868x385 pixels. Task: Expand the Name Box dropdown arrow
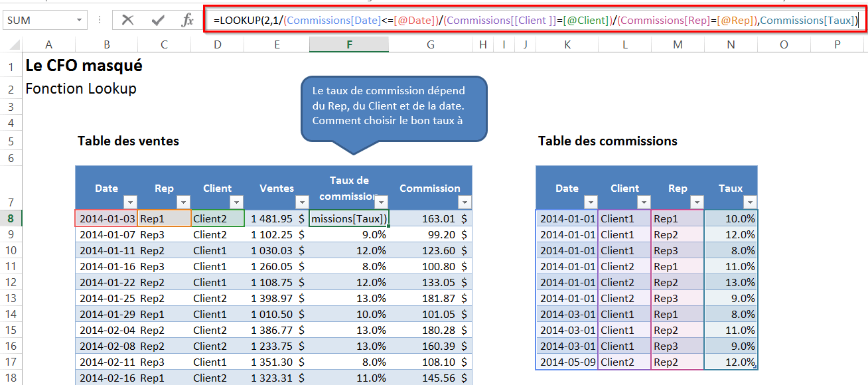click(79, 21)
